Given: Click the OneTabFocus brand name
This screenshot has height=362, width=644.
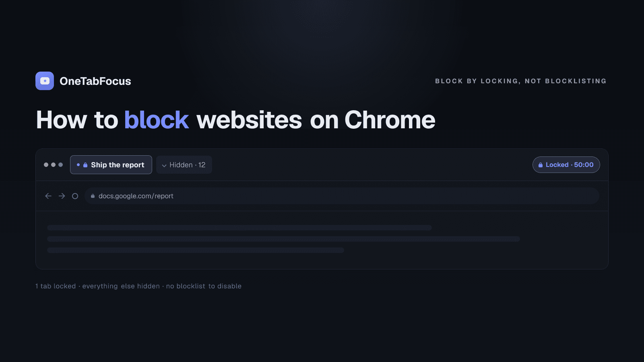Looking at the screenshot, I should (x=95, y=81).
